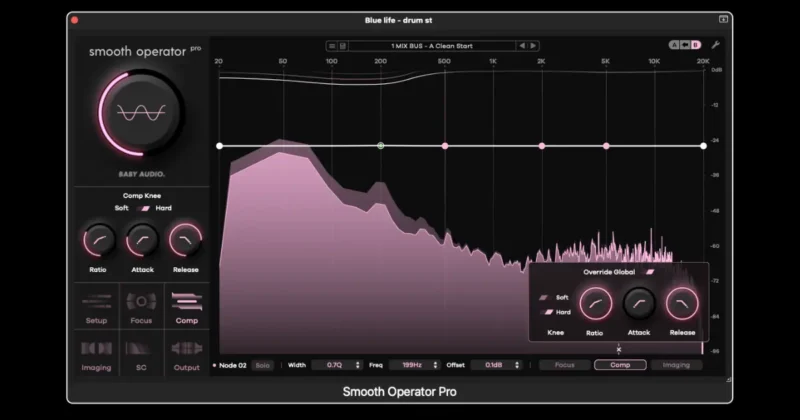Open the wrench settings icon
This screenshot has width=800, height=420.
tap(716, 45)
